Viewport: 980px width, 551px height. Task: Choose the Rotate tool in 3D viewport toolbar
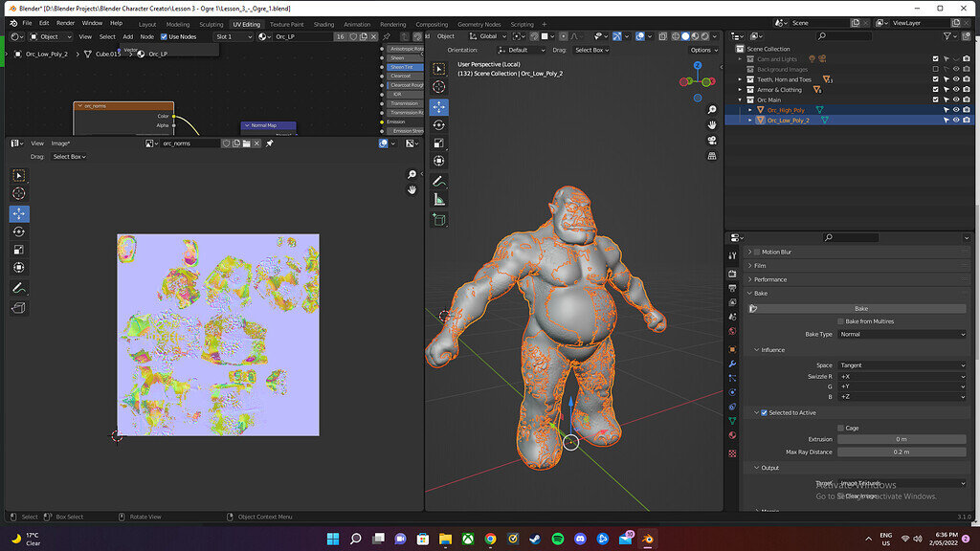438,125
